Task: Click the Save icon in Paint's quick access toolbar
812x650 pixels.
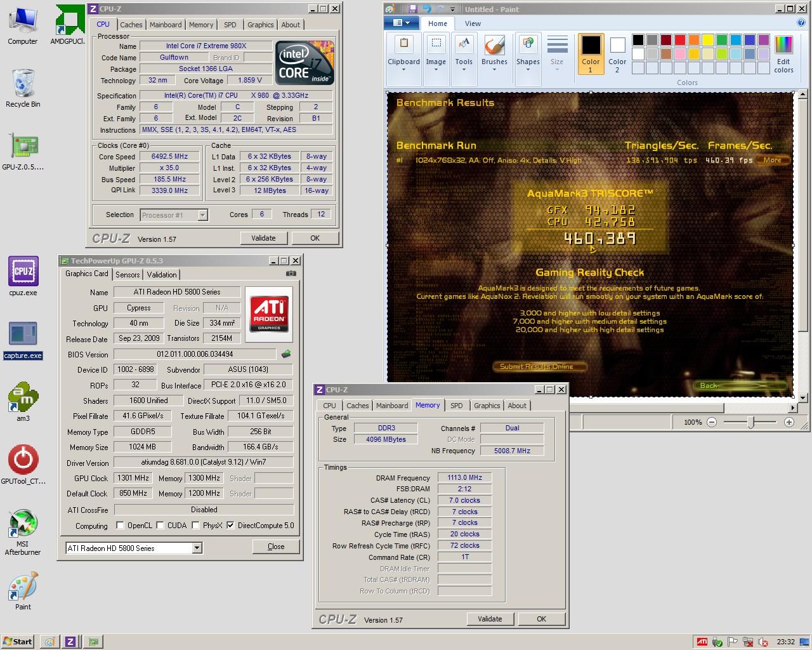Action: tap(412, 9)
